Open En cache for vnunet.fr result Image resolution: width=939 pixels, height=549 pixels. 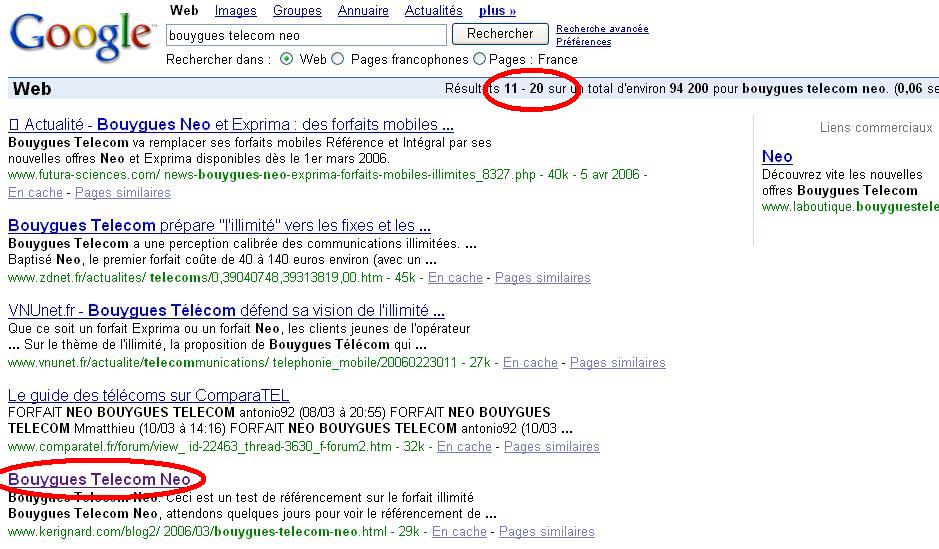530,363
